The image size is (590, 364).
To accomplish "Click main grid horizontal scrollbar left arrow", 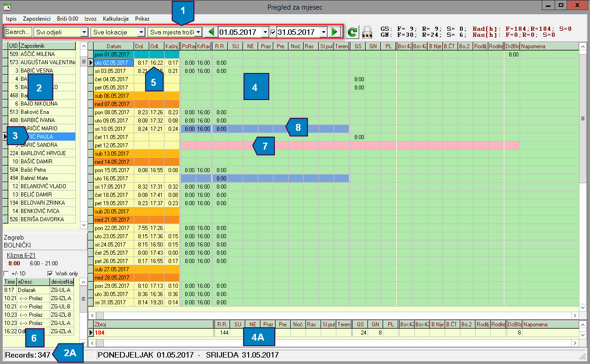I will pyautogui.click(x=92, y=315).
